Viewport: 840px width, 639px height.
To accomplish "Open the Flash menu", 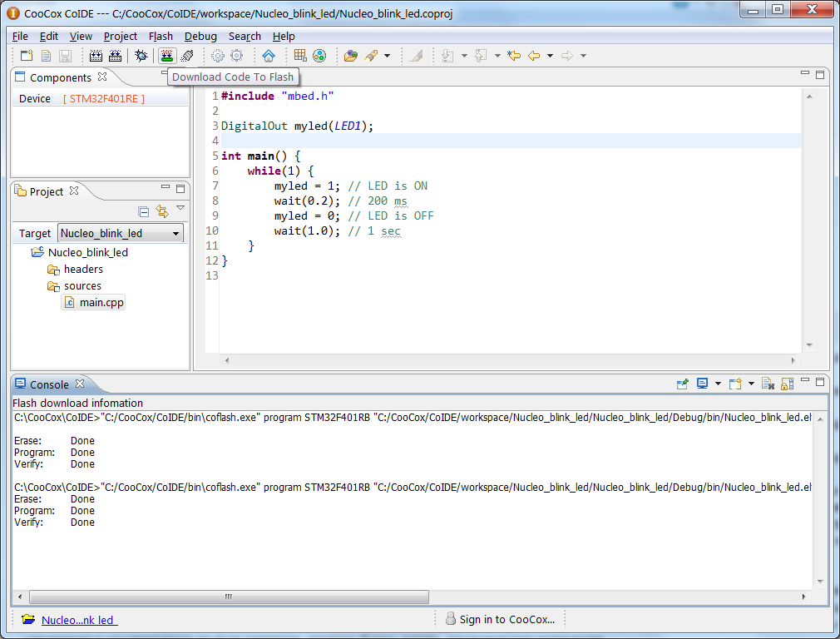I will click(x=161, y=36).
